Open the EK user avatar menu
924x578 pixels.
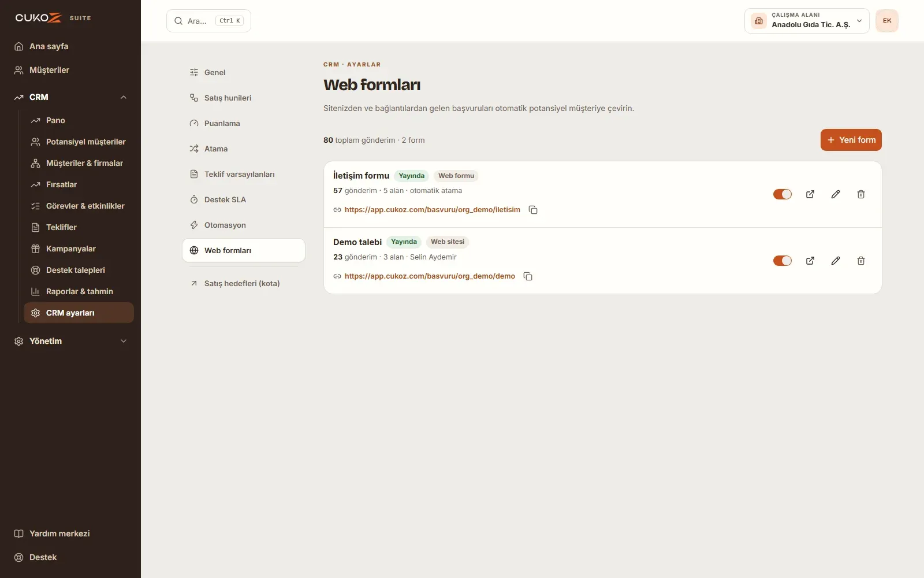coord(887,21)
